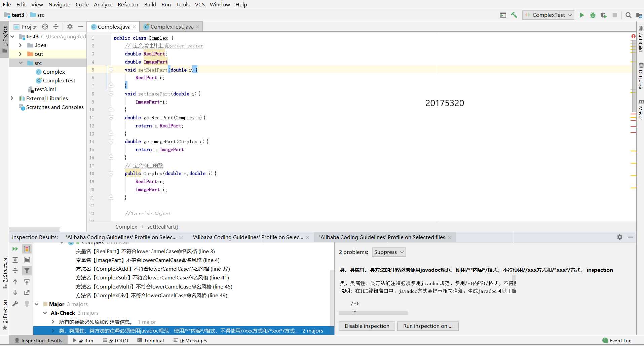Expand the out folder
644x346 pixels.
pyautogui.click(x=20, y=54)
